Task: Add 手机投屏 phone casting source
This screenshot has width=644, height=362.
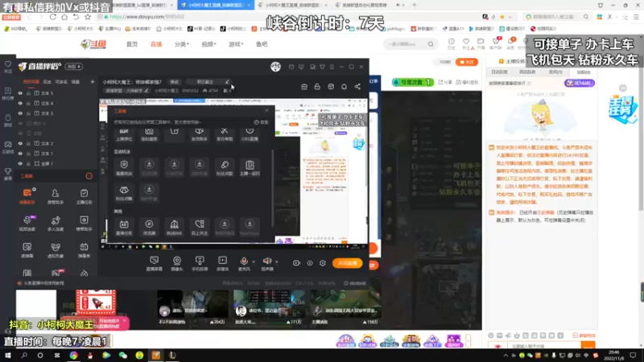Action: tap(200, 263)
